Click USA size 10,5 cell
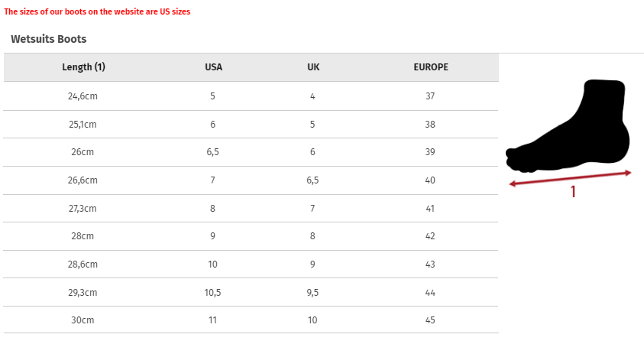This screenshot has width=644, height=344. pyautogui.click(x=212, y=293)
